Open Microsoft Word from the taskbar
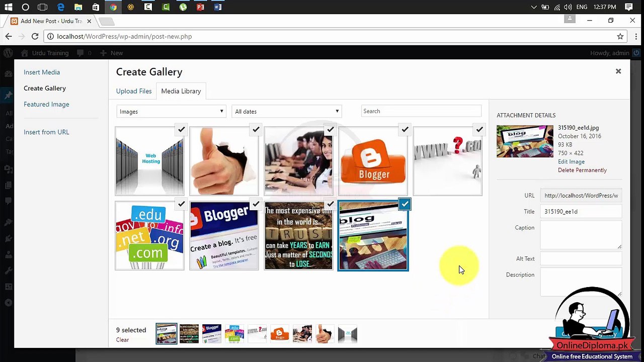Viewport: 644px width, 362px height. pyautogui.click(x=218, y=7)
